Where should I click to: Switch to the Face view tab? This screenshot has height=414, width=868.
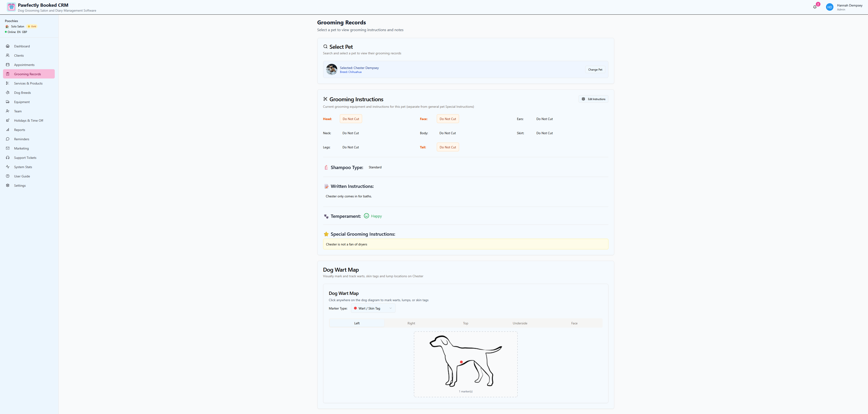tap(574, 323)
